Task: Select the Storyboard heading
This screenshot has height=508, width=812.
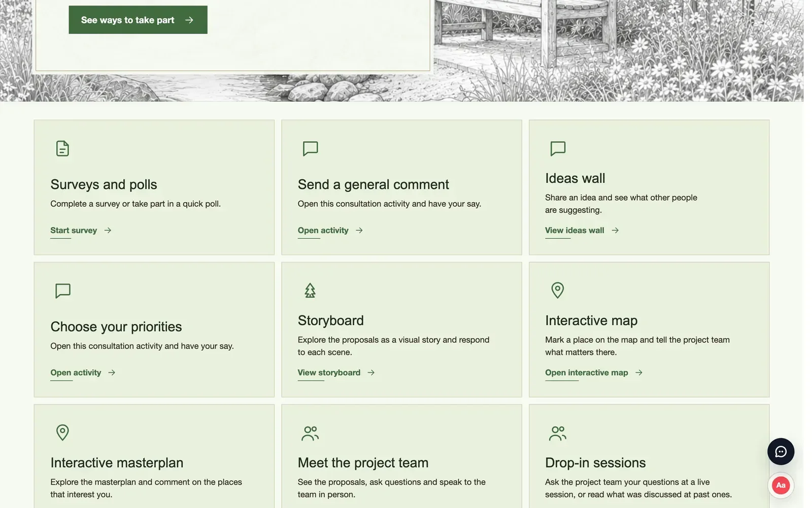Action: coord(331,321)
